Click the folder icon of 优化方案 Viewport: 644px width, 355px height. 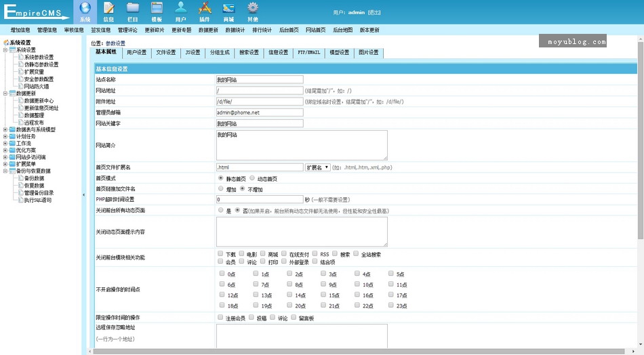(12, 150)
